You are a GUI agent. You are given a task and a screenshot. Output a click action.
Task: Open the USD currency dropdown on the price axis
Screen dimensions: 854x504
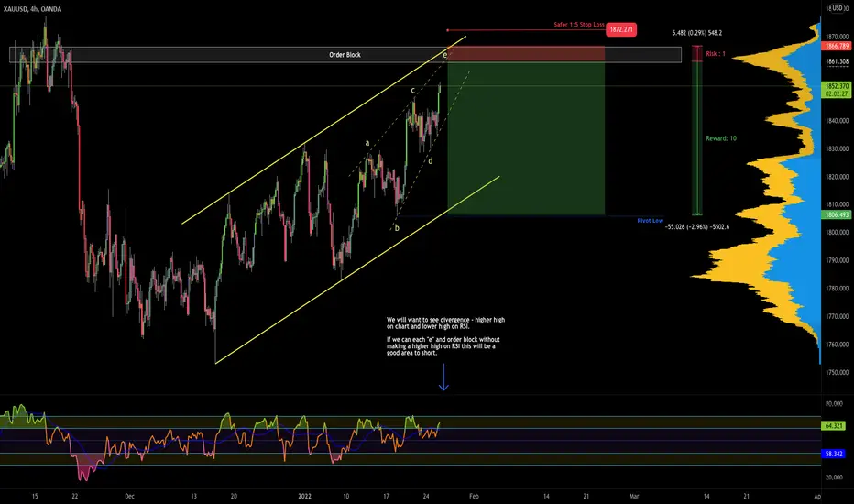tap(838, 8)
